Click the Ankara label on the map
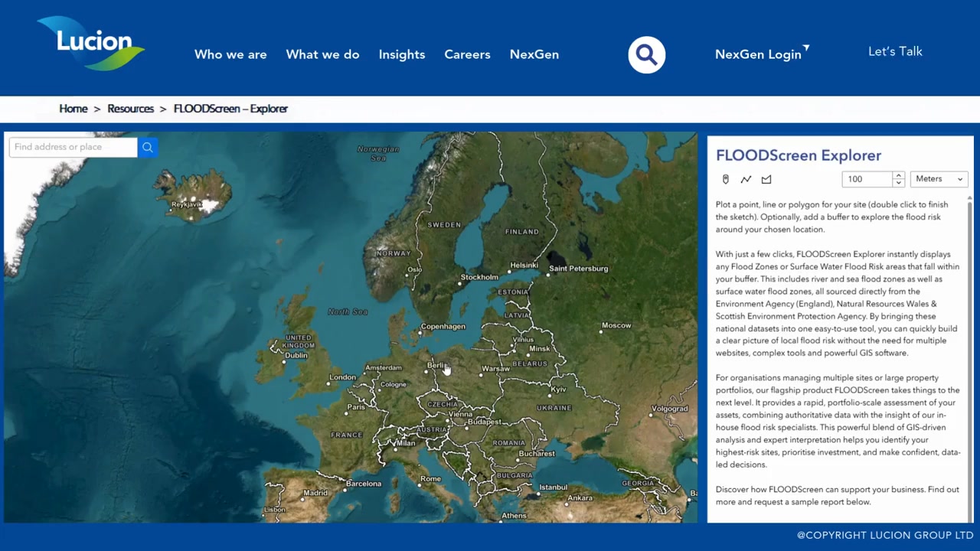 [x=580, y=498]
